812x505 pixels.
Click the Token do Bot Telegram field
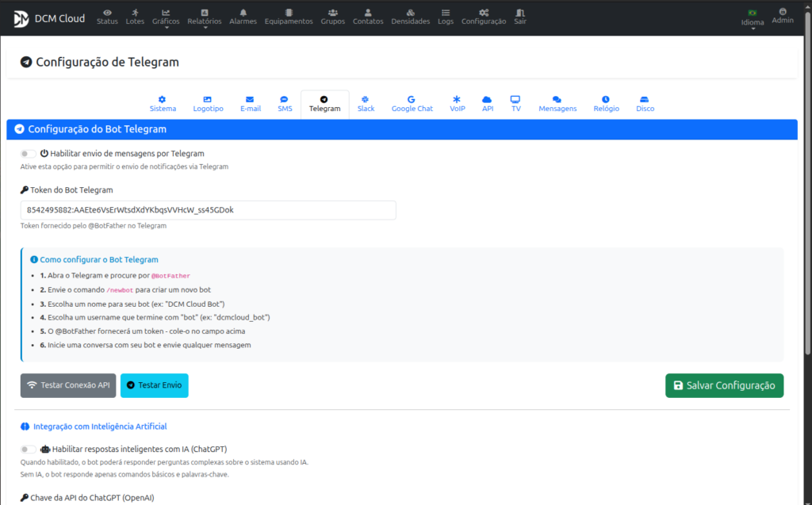click(x=208, y=210)
